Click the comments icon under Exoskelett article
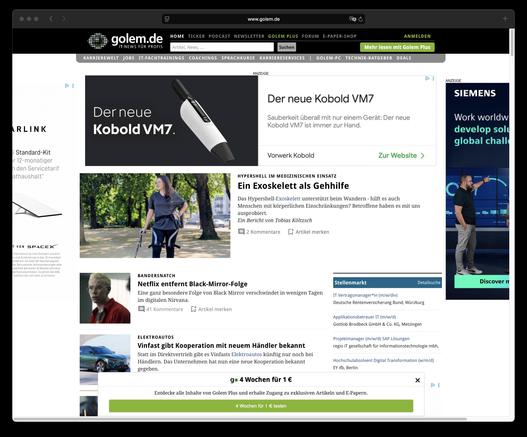This screenshot has width=527, height=437. (x=241, y=232)
